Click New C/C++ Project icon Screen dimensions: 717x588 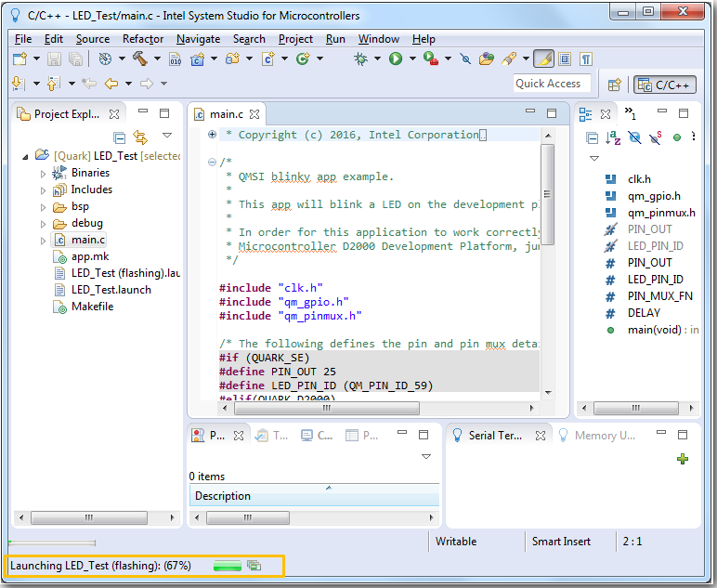click(x=198, y=59)
